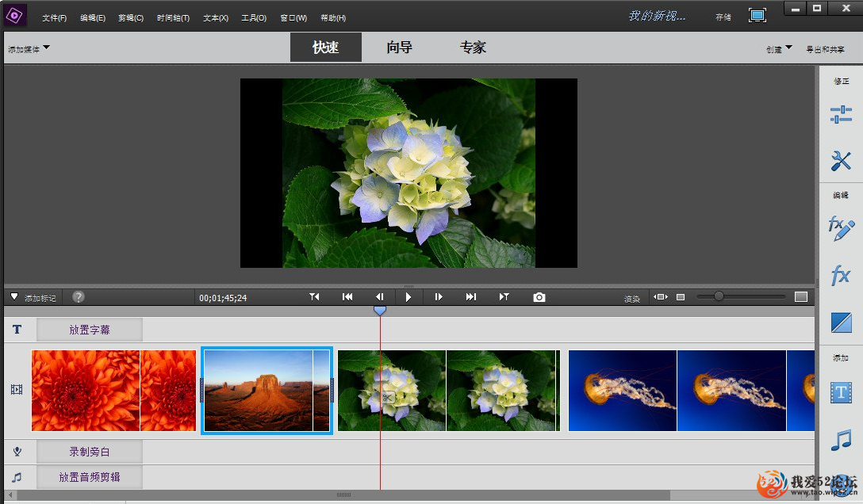
Task: Click fit to visible timeline icon
Action: pos(661,297)
